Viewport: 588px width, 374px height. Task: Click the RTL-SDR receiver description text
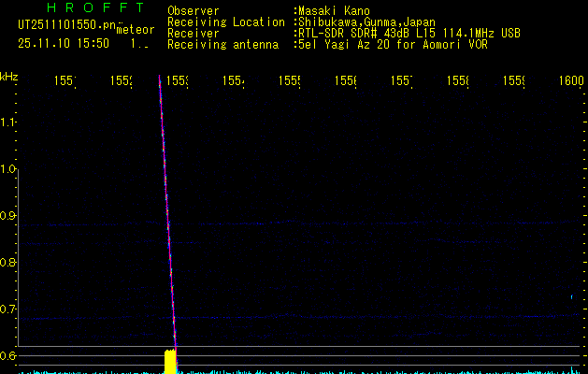(x=408, y=34)
